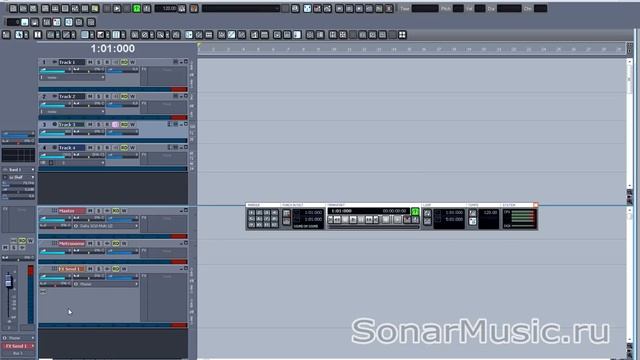This screenshot has height=360, width=640.
Task: Arm Track 1 for recording
Action: [x=107, y=62]
